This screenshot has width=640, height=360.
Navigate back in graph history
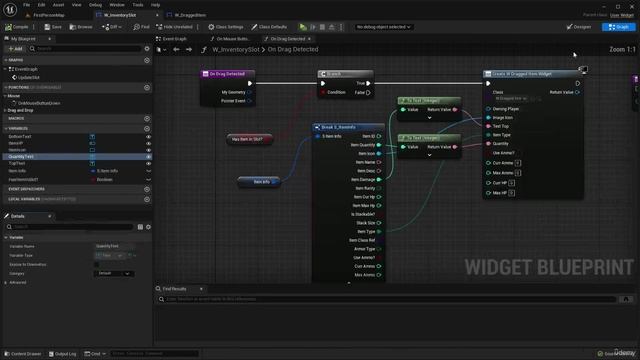176,49
